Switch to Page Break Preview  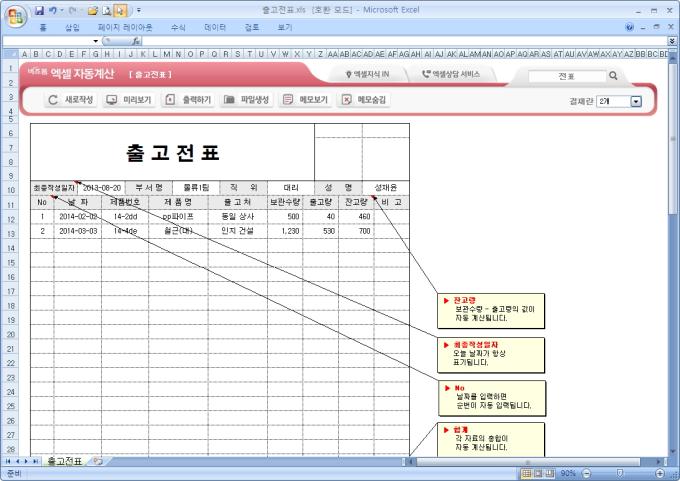click(550, 473)
